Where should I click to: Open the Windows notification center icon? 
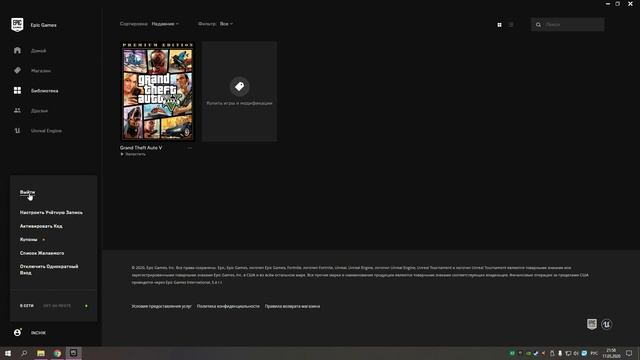pos(629,353)
